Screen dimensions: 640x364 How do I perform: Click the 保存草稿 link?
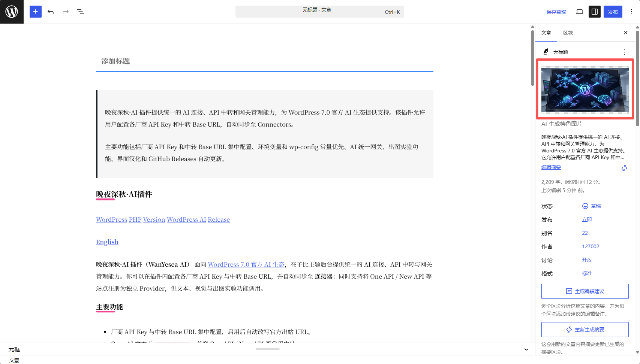point(556,12)
